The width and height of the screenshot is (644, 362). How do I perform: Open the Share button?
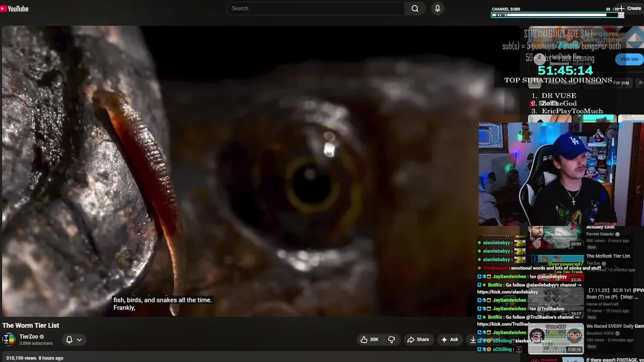click(x=418, y=340)
